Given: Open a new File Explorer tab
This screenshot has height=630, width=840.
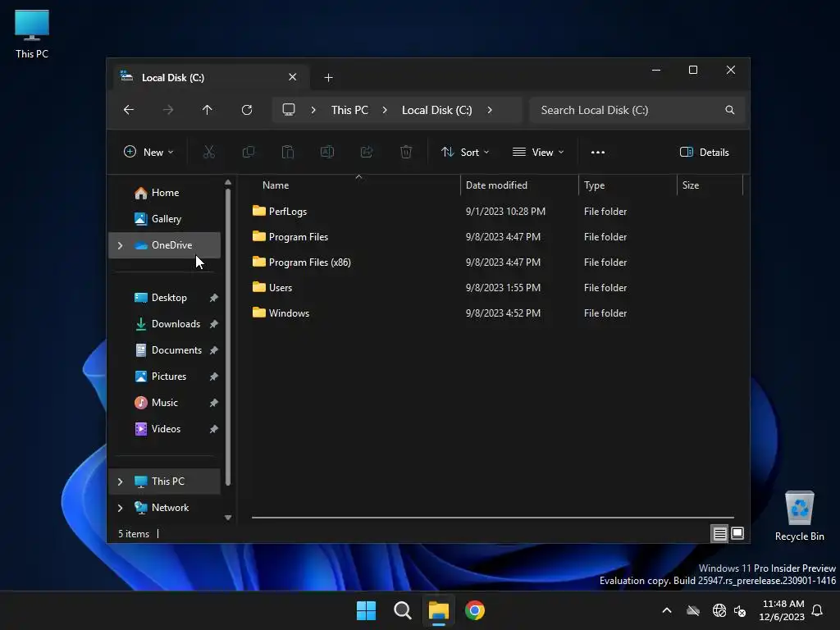Looking at the screenshot, I should (328, 78).
